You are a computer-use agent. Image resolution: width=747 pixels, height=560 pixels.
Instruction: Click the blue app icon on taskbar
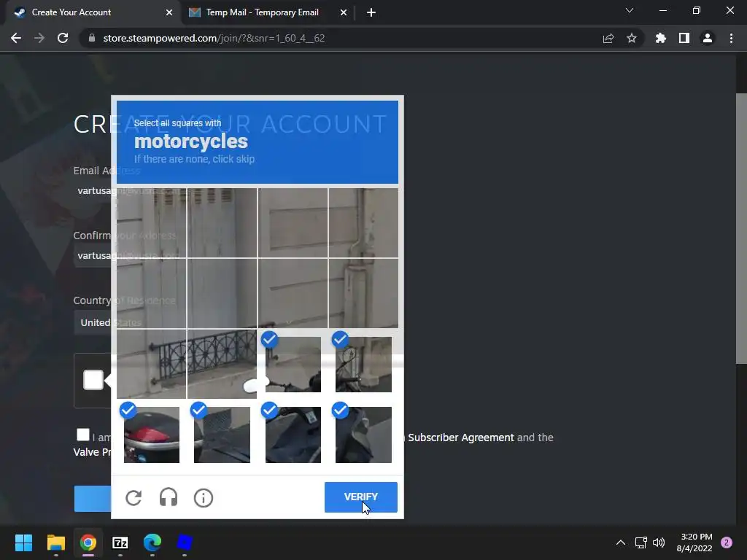185,542
